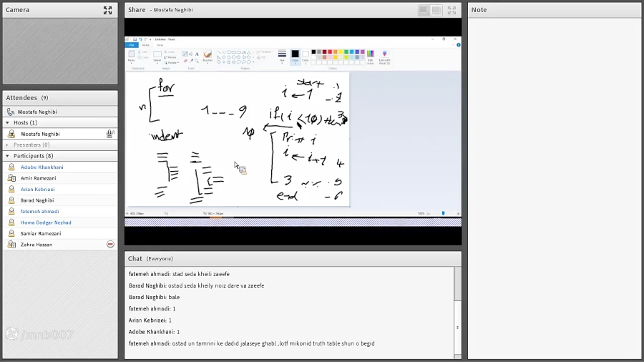
Task: Toggle the first Share pod view mode button
Action: pos(424,10)
